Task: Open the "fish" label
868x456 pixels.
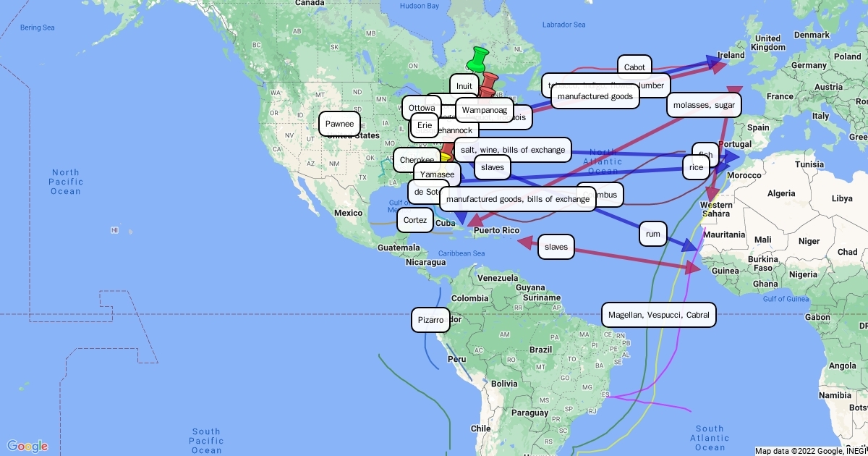Action: (x=706, y=155)
